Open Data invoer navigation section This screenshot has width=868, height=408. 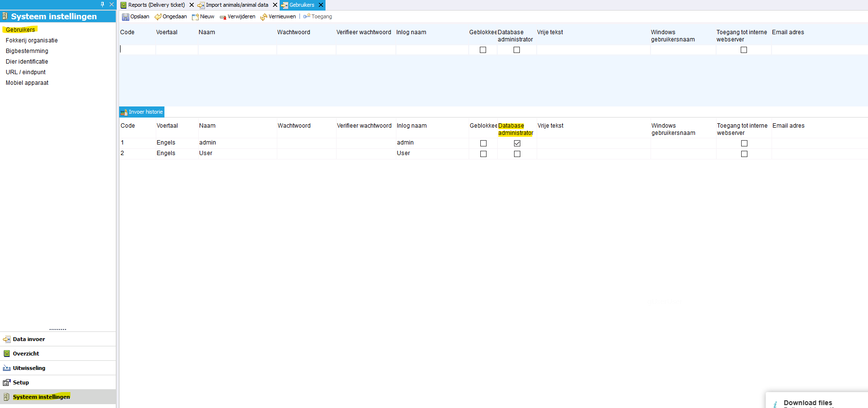tap(58, 339)
